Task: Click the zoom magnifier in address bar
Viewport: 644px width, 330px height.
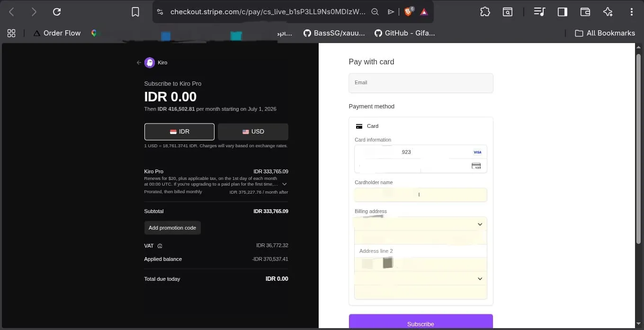Action: [375, 12]
